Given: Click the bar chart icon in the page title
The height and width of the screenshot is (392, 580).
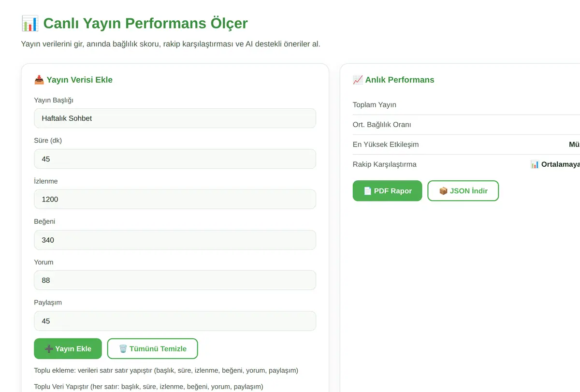Looking at the screenshot, I should [30, 23].
